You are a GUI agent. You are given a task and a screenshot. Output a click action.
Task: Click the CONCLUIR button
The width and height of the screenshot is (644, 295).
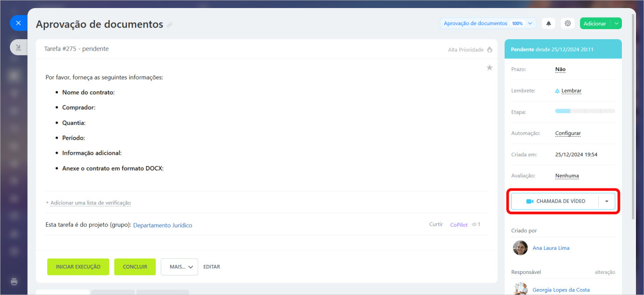(135, 267)
